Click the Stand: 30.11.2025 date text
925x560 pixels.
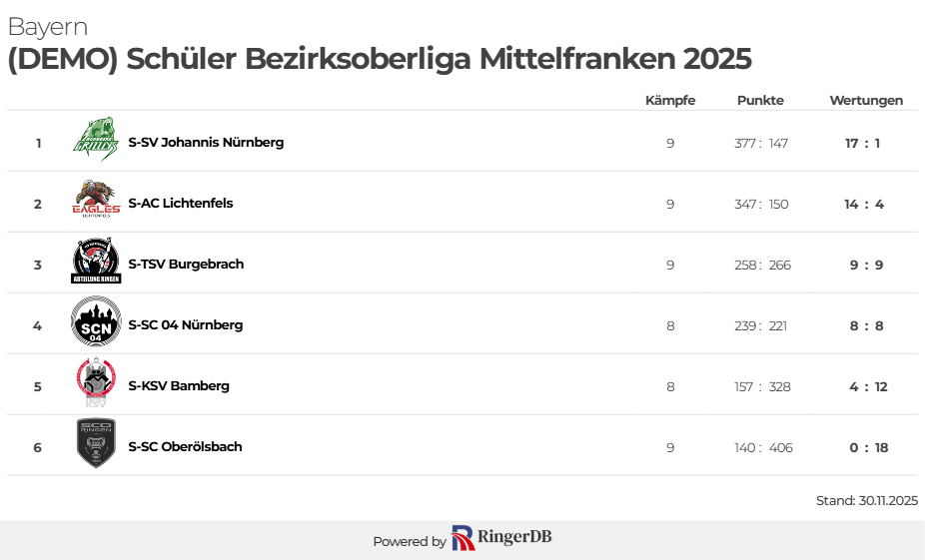(866, 500)
